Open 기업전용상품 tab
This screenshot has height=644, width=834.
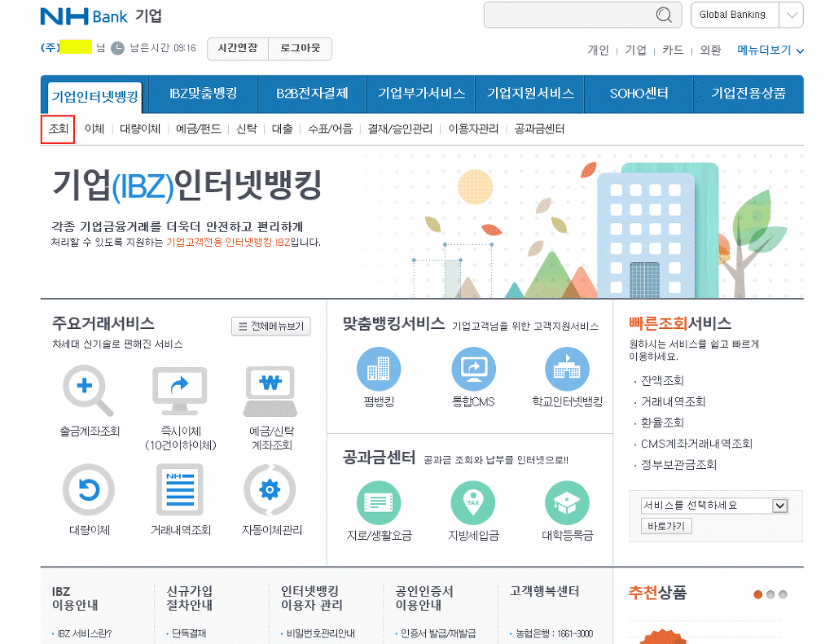[748, 94]
